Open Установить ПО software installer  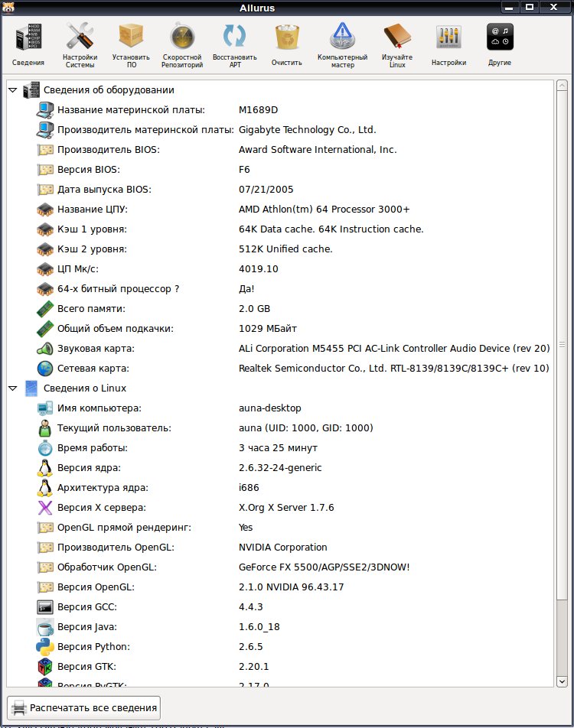click(x=131, y=44)
